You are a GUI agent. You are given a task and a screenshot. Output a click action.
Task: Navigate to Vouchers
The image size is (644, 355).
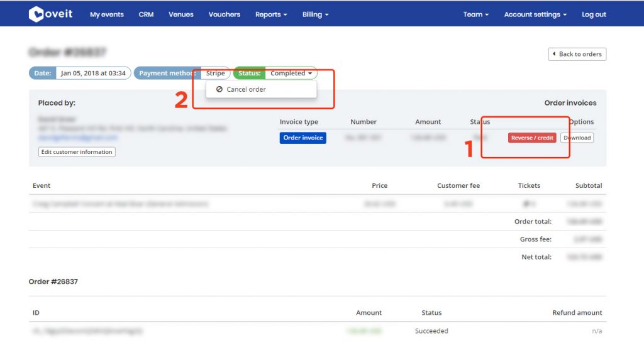pyautogui.click(x=225, y=14)
